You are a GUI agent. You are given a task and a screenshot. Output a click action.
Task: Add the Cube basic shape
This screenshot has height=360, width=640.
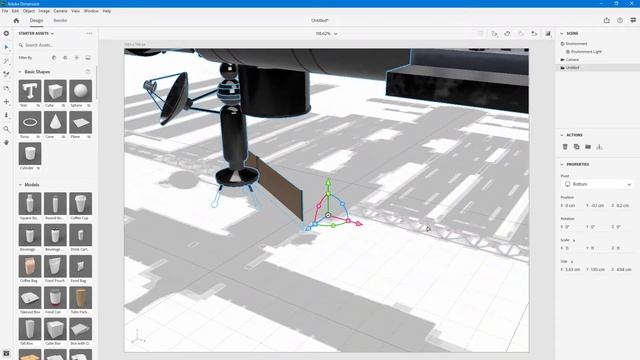(55, 91)
